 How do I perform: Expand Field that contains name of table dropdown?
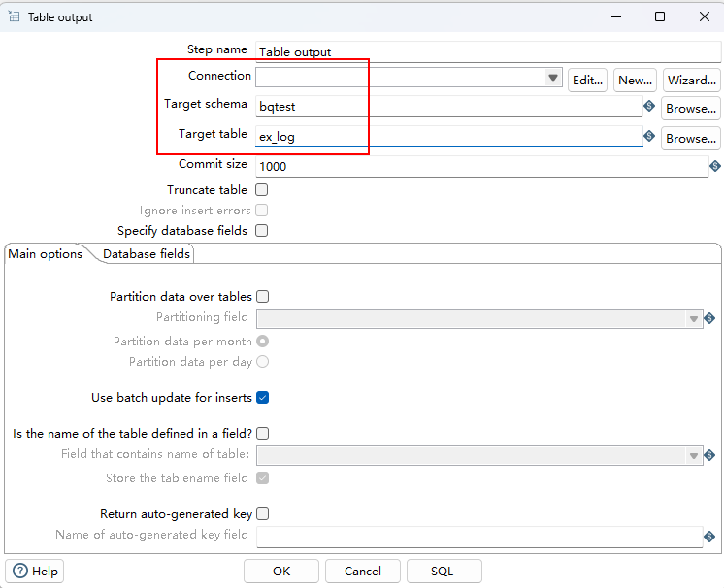pyautogui.click(x=694, y=456)
